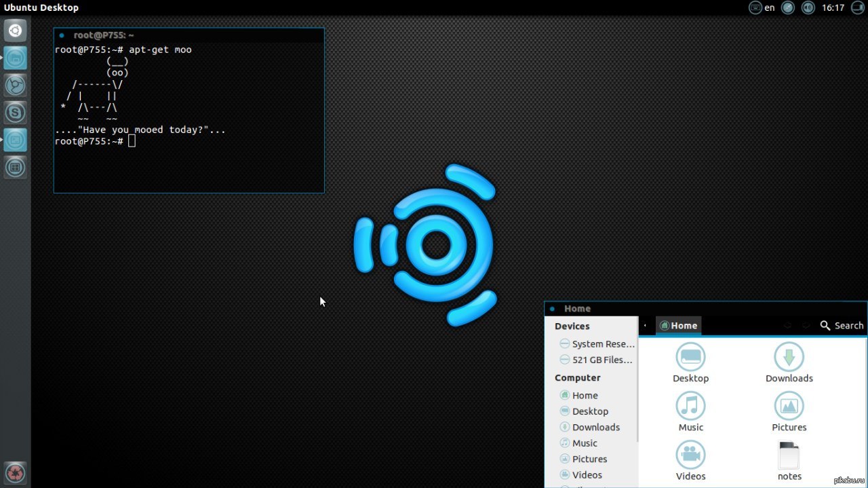The height and width of the screenshot is (488, 868).
Task: Click the 'en' language label in the top panel
Action: pos(770,7)
